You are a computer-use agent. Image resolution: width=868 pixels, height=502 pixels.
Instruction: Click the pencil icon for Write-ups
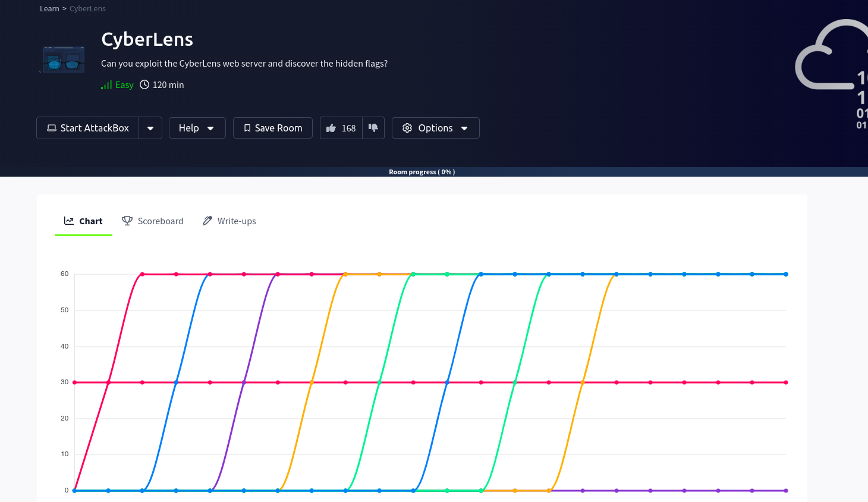(x=207, y=221)
